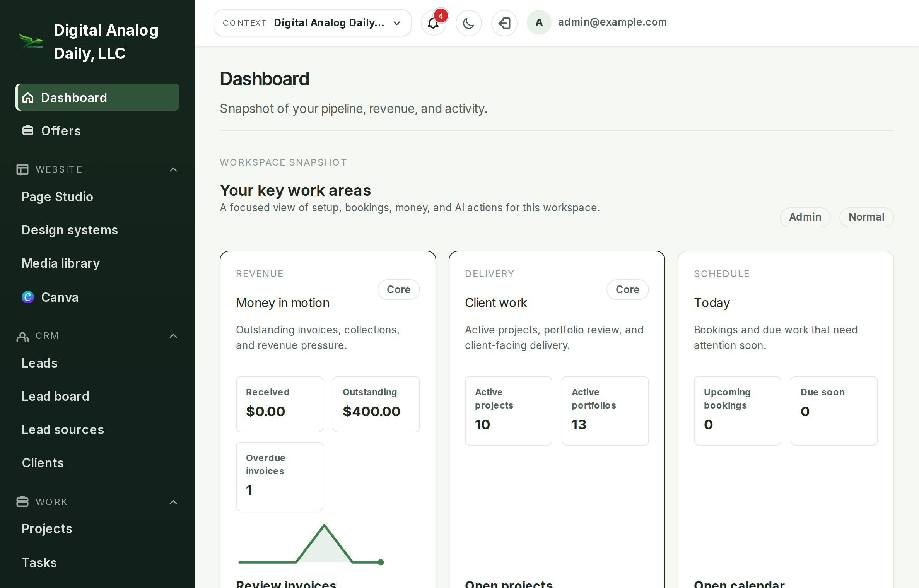Select the Admin view pill
This screenshot has height=588, width=919.
point(805,217)
